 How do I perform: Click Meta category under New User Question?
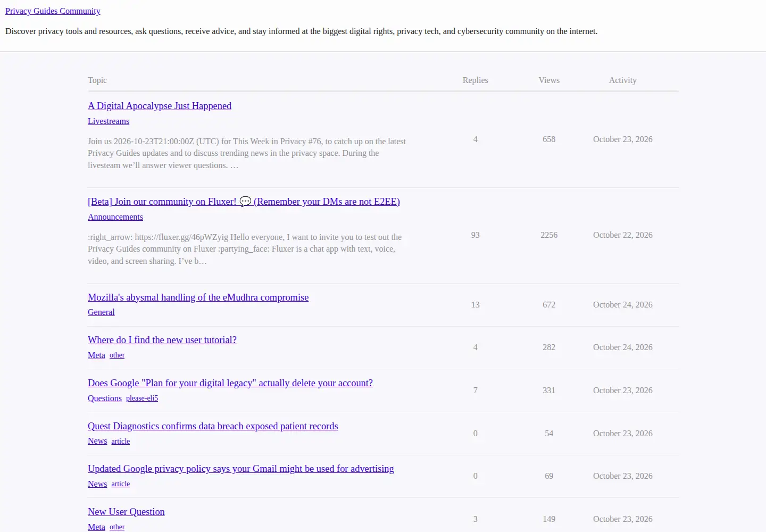96,527
